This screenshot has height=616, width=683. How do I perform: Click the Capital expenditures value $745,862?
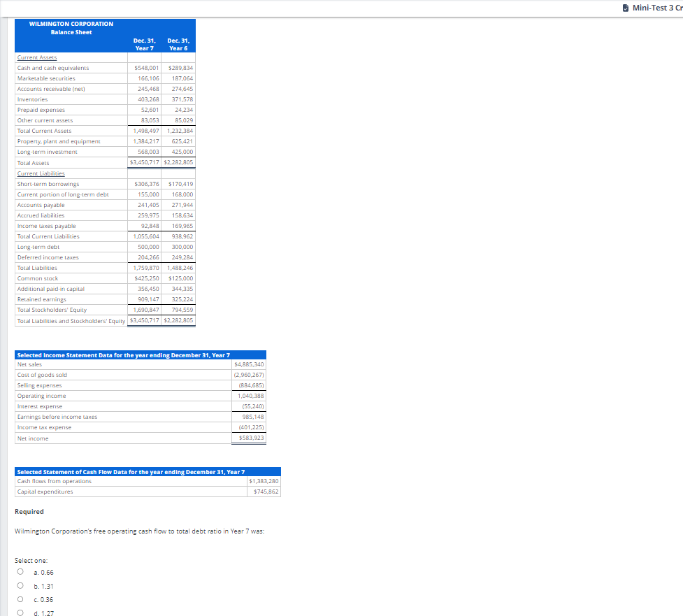[264, 492]
